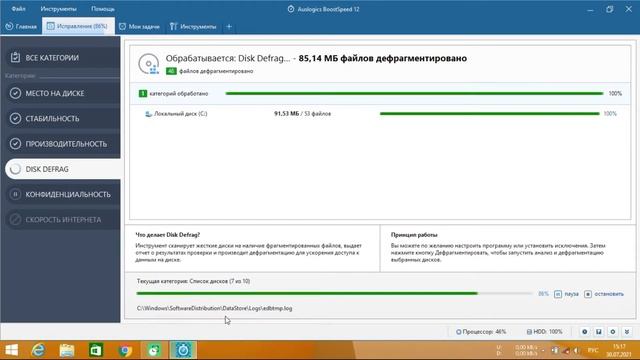Screen dimensions: 640x360
Task: Open the Windows Store taskbar icon
Action: tap(96, 350)
